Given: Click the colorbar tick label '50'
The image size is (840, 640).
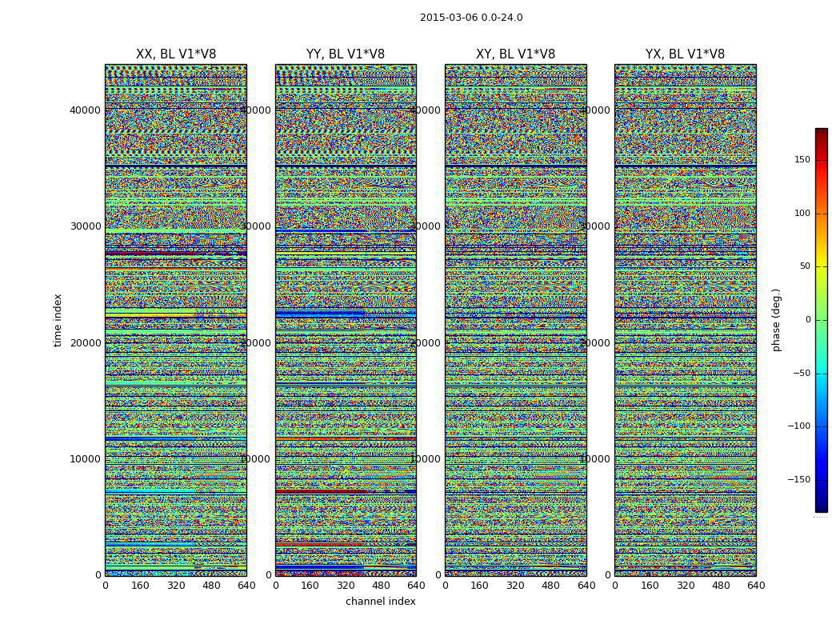Looking at the screenshot, I should 805,266.
